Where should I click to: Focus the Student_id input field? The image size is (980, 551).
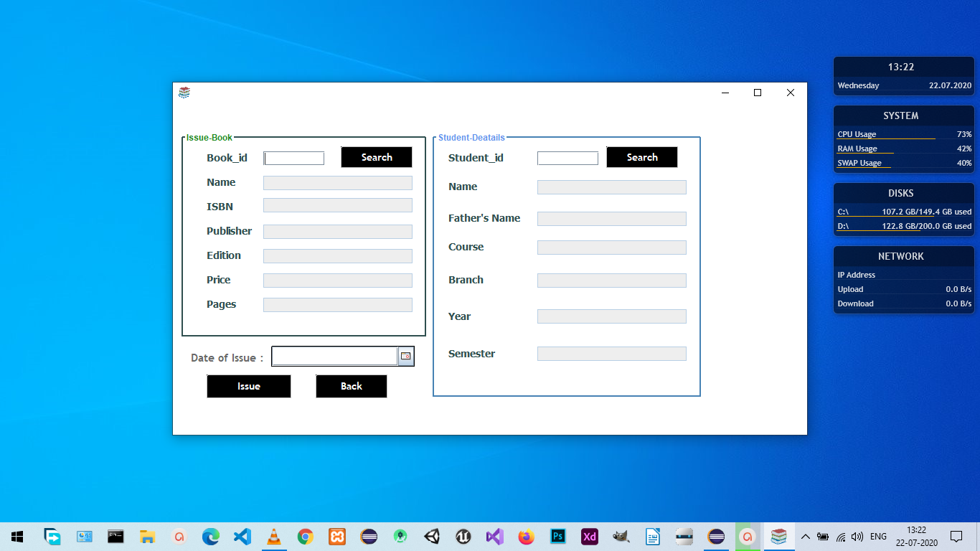point(567,159)
